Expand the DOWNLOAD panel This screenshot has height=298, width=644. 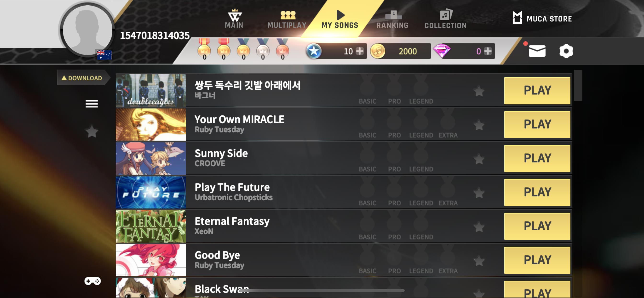(82, 78)
